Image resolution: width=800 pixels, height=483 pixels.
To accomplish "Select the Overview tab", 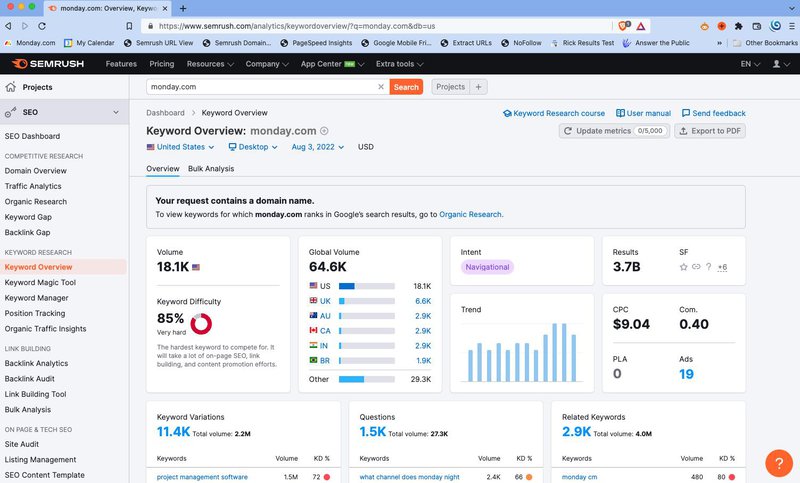I will [163, 169].
